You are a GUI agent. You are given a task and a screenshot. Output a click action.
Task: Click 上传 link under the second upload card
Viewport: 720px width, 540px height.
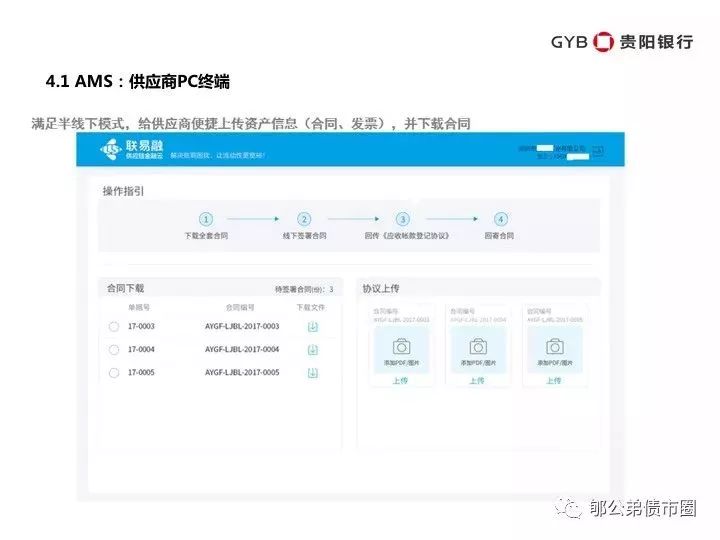pyautogui.click(x=478, y=381)
